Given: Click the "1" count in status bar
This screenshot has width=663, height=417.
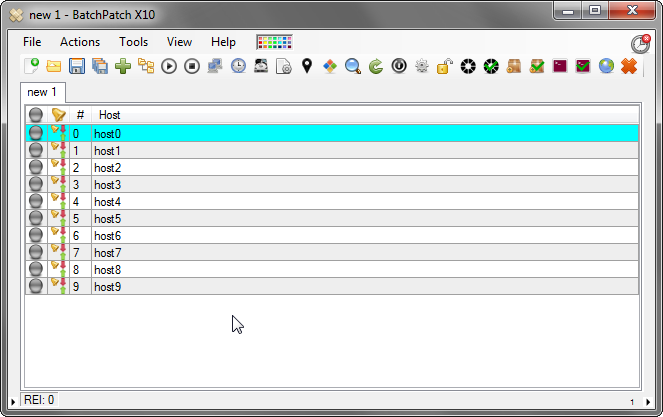Looking at the screenshot, I should coord(632,402).
